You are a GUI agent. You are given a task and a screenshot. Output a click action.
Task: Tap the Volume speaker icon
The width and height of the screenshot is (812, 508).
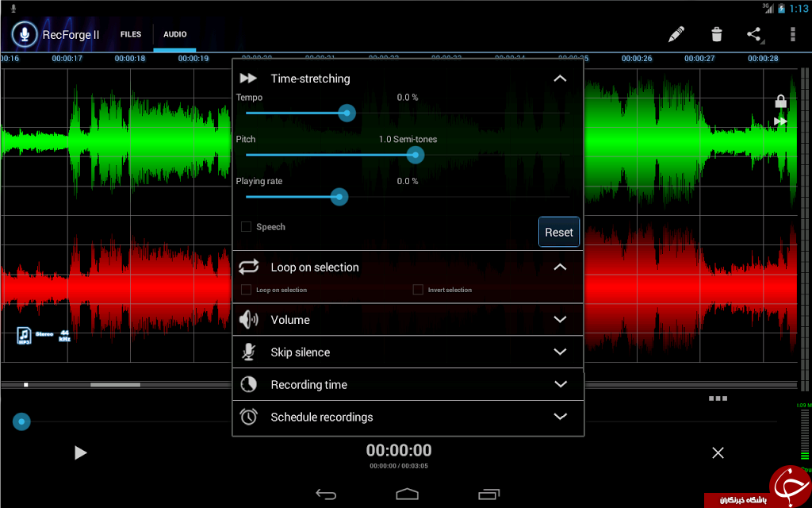[x=248, y=320]
